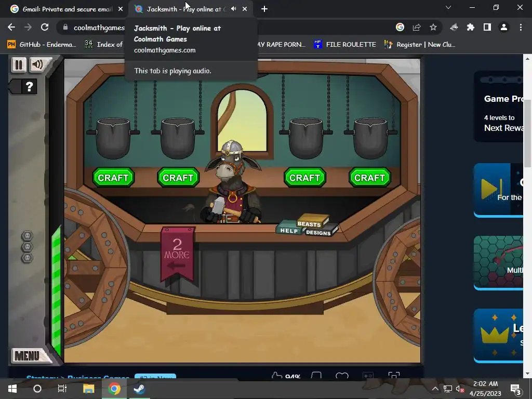The width and height of the screenshot is (532, 399).
Task: Click the bird-shaped extension icon
Action: [454, 27]
